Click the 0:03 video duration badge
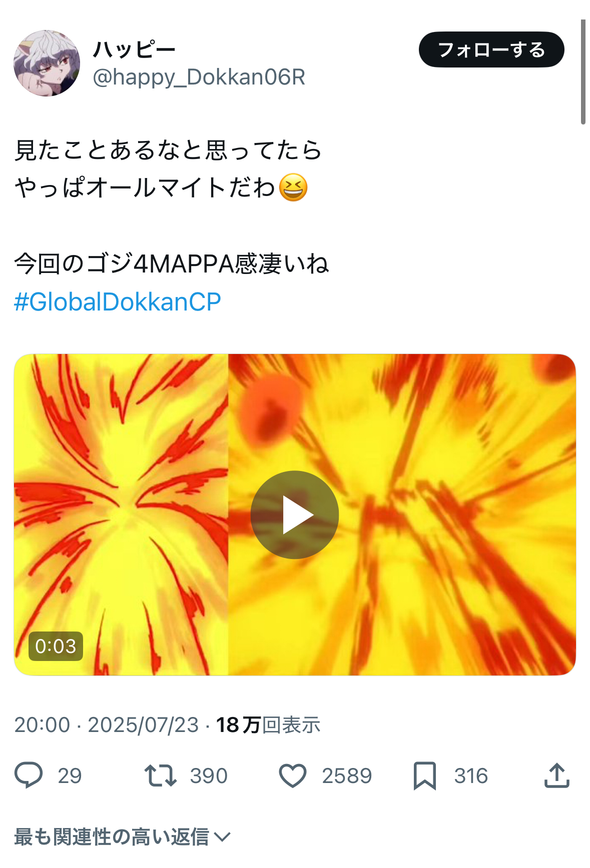Image resolution: width=590 pixels, height=868 pixels. coord(56,646)
